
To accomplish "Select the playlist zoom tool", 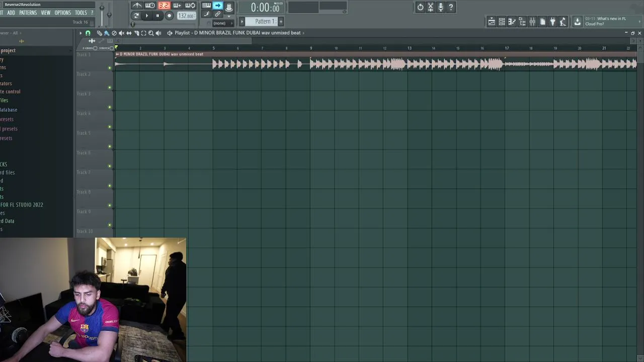I will [x=151, y=33].
